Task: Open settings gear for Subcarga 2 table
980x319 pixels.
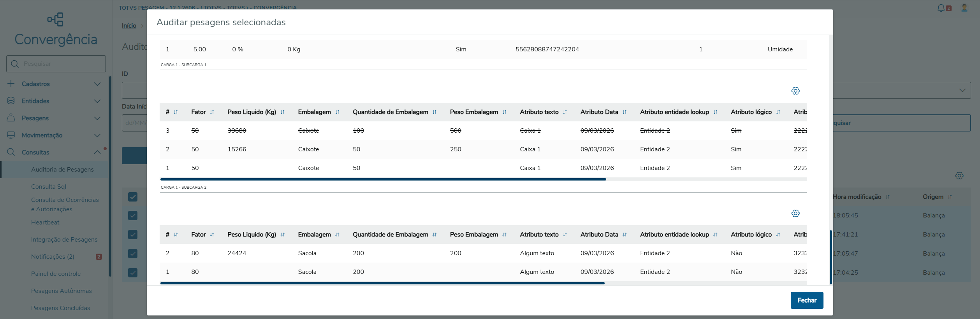Action: 795,213
